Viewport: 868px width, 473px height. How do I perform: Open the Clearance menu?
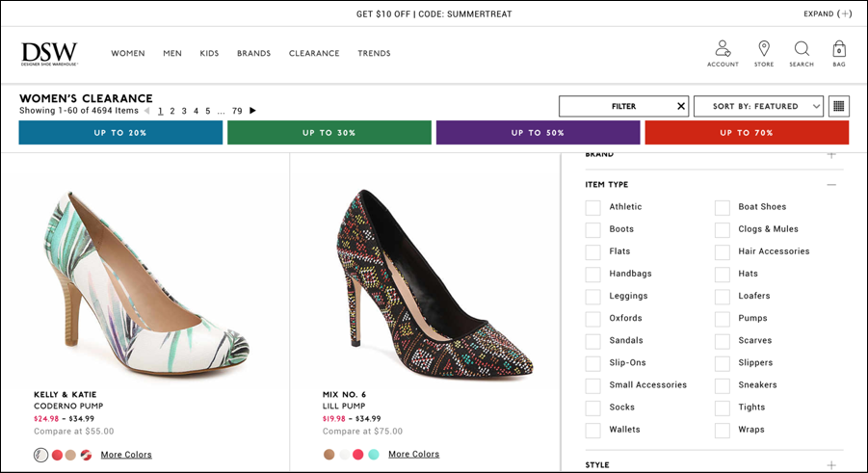click(x=314, y=53)
